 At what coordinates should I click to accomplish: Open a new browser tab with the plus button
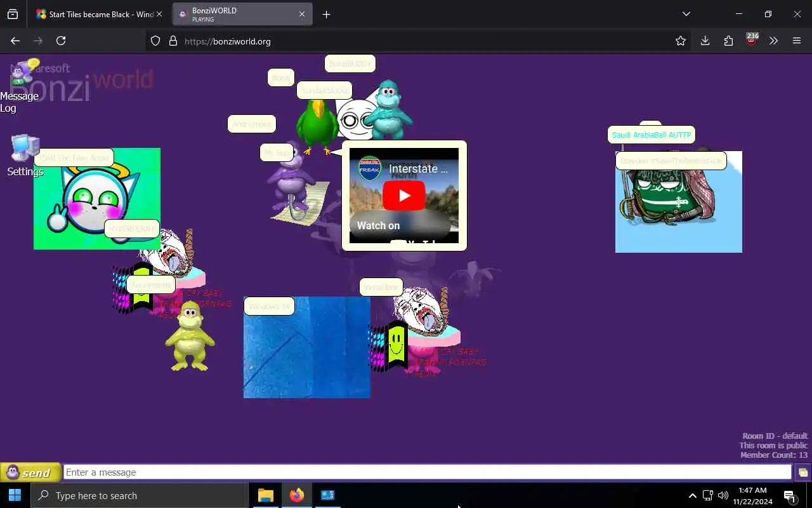[x=326, y=14]
